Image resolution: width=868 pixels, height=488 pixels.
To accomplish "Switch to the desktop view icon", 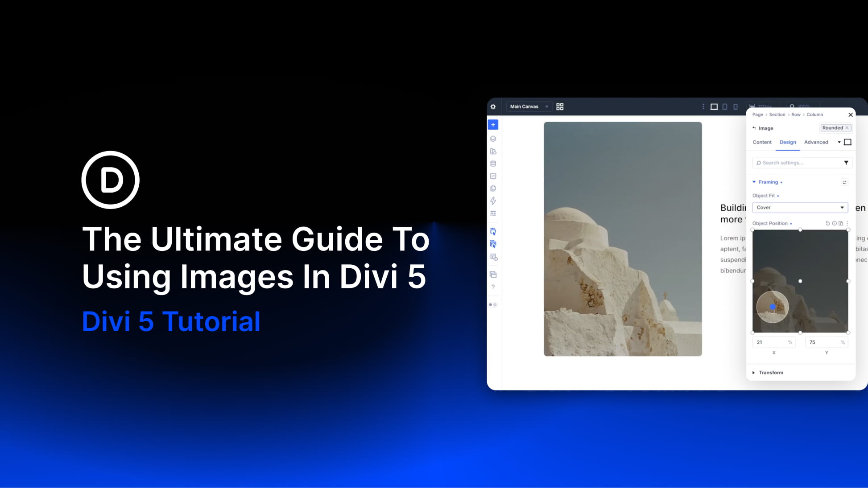I will (x=714, y=107).
